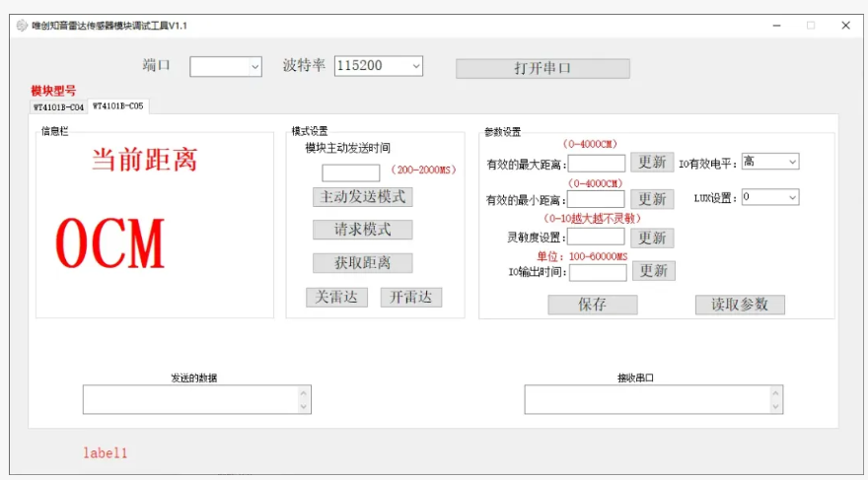Screen dimensions: 868x480
Task: Switch to the WT4101B-C04 tab
Action: 59,106
